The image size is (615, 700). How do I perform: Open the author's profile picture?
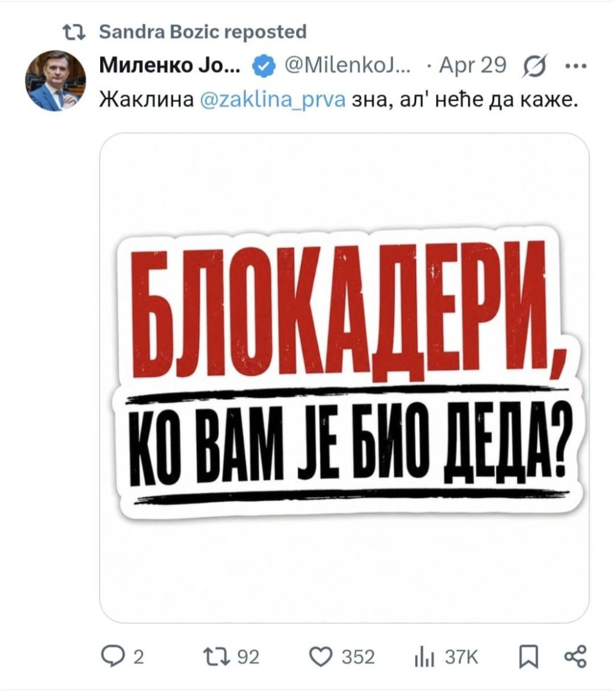click(x=55, y=81)
